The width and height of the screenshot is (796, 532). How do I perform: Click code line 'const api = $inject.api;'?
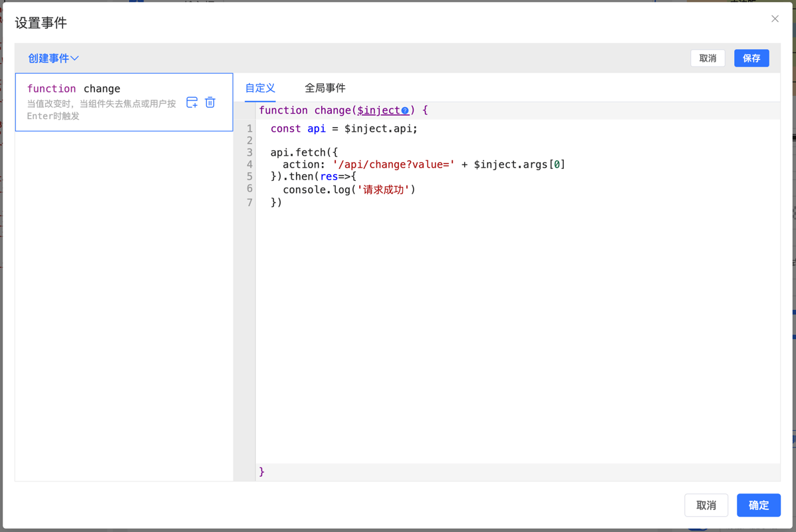344,128
